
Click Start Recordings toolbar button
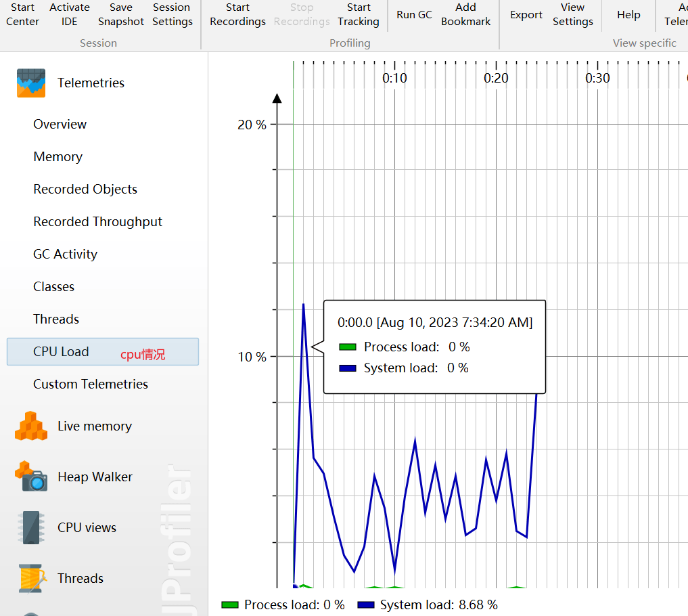(x=237, y=14)
